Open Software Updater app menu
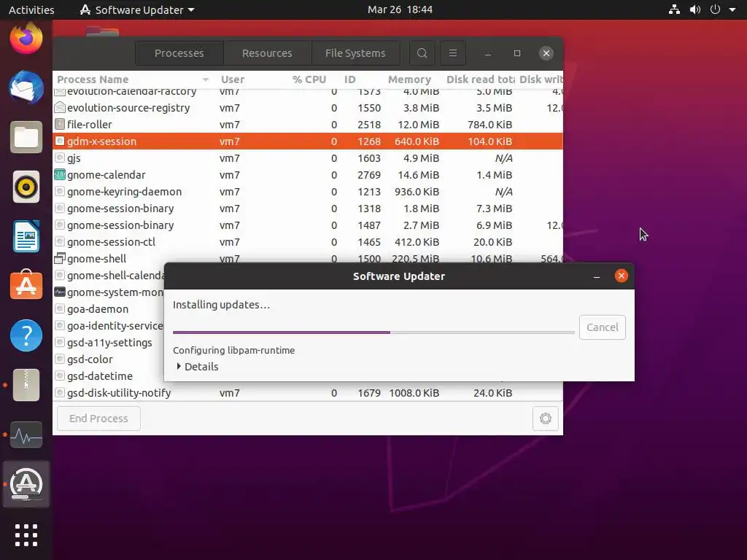Viewport: 747px width, 560px height. 137,9
